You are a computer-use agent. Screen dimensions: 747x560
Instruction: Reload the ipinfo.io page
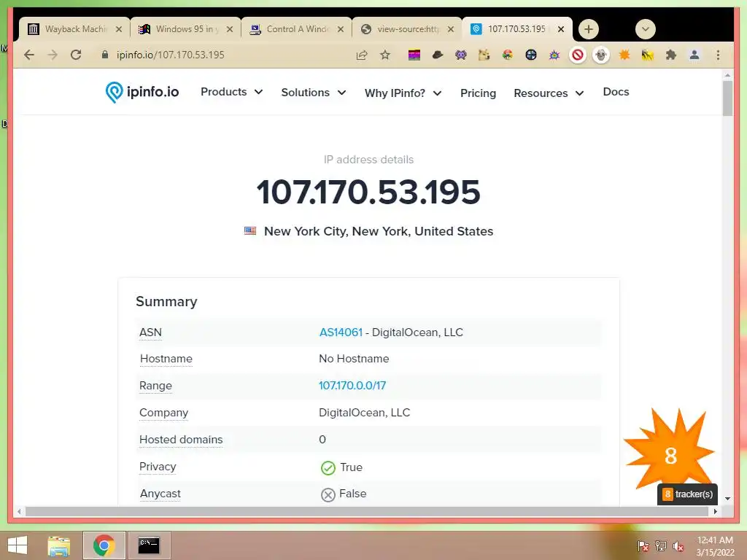click(x=76, y=55)
